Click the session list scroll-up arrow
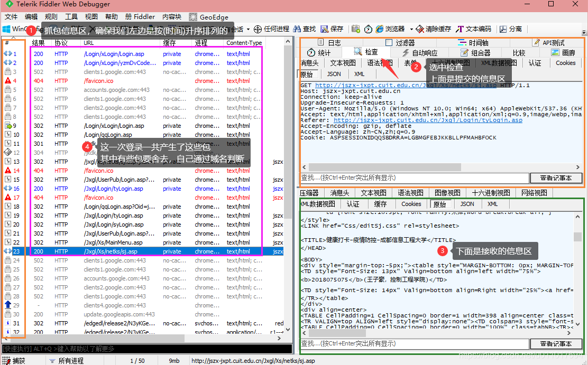This screenshot has width=588, height=365. [288, 42]
